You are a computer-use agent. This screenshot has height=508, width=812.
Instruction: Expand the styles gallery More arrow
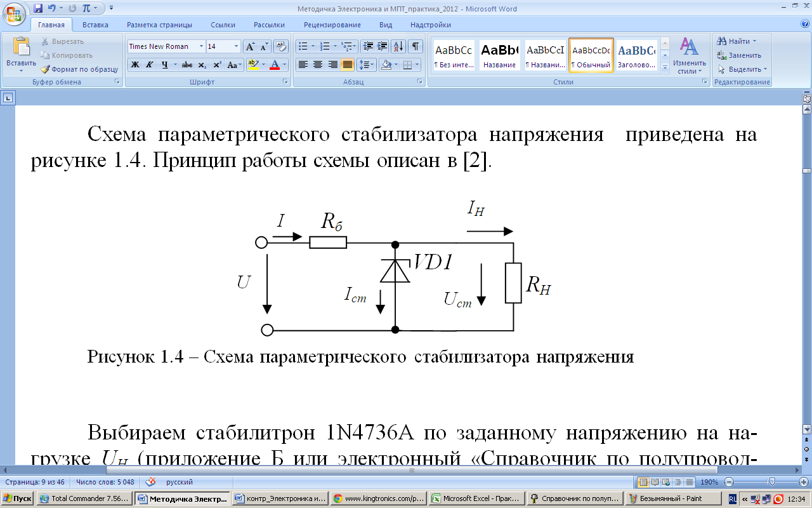point(665,69)
